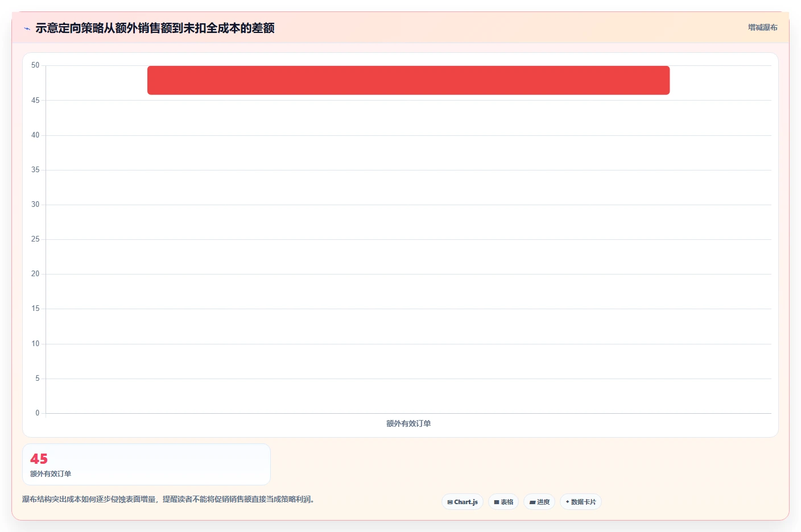Click the footnote text starting with 瀑布结构突出成本
The height and width of the screenshot is (532, 801).
tap(168, 499)
